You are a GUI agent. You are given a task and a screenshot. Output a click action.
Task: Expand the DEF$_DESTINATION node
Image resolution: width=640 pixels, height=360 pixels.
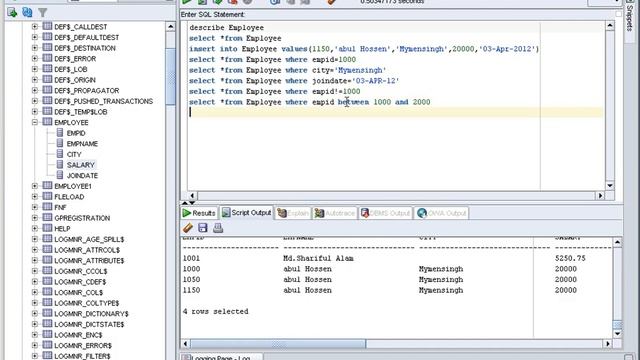35,48
